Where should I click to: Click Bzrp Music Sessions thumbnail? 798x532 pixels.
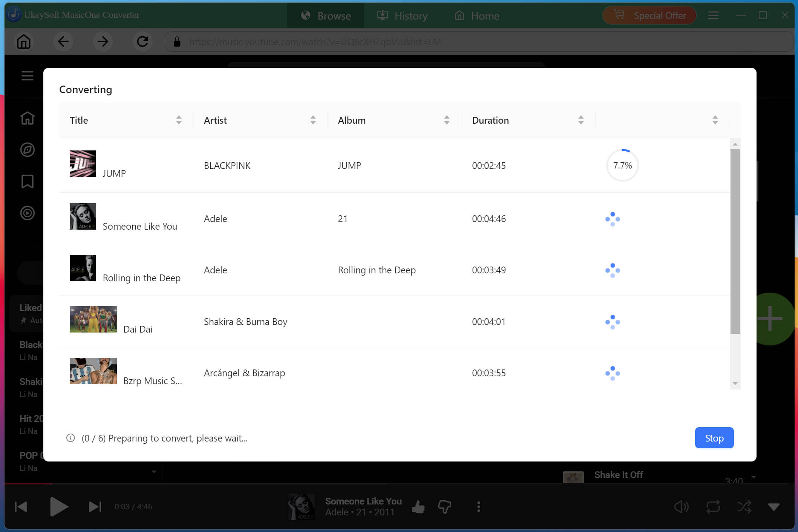tap(93, 371)
